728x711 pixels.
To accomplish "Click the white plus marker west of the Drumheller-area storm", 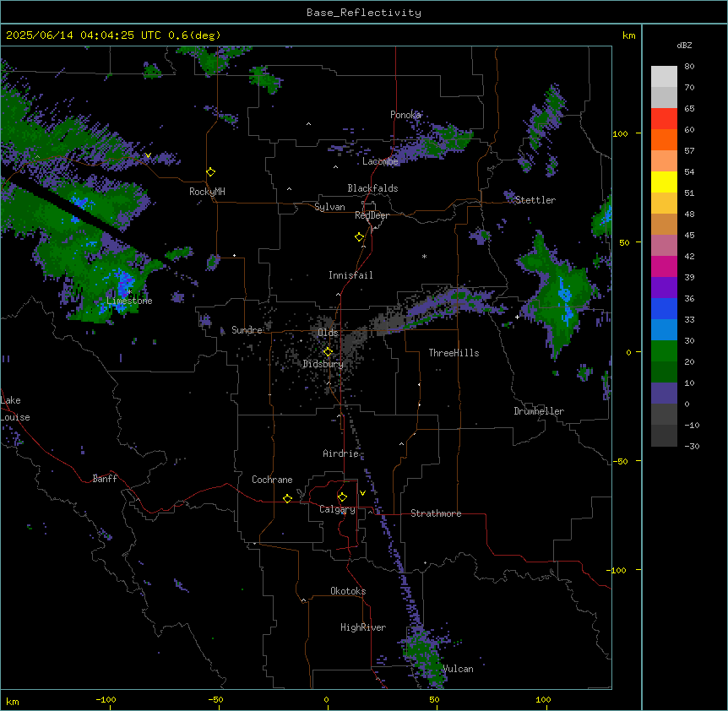I will [517, 317].
